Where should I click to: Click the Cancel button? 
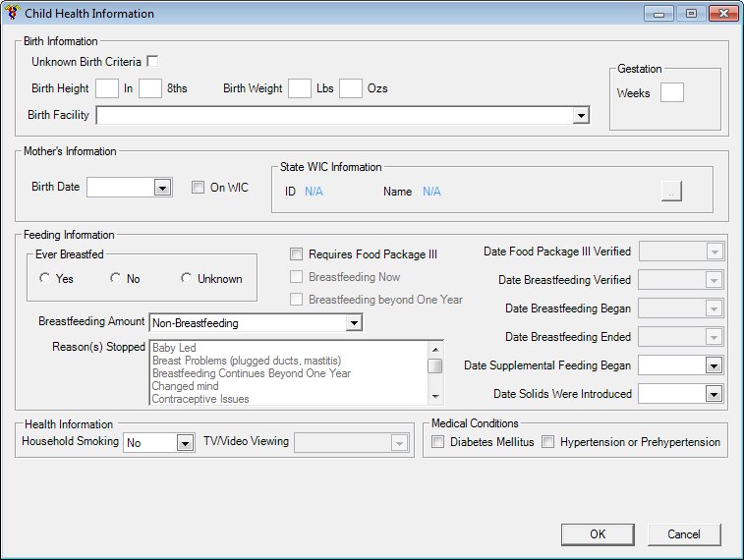(684, 534)
